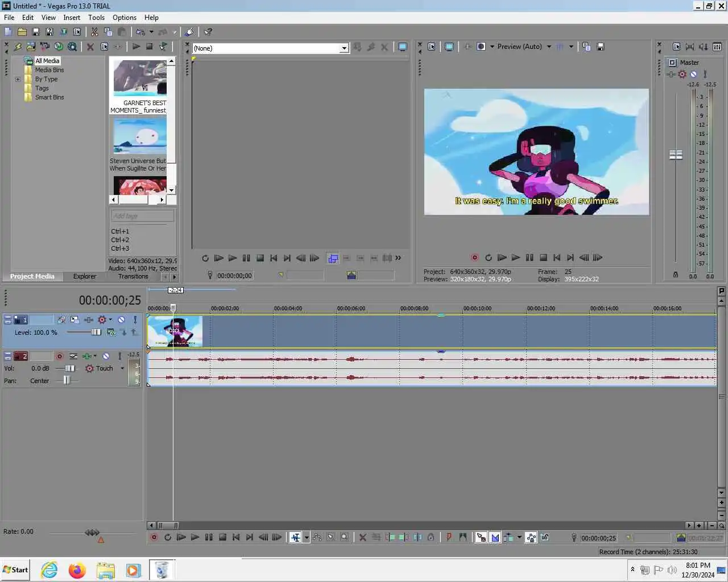
Task: Open the File menu
Action: [x=9, y=18]
